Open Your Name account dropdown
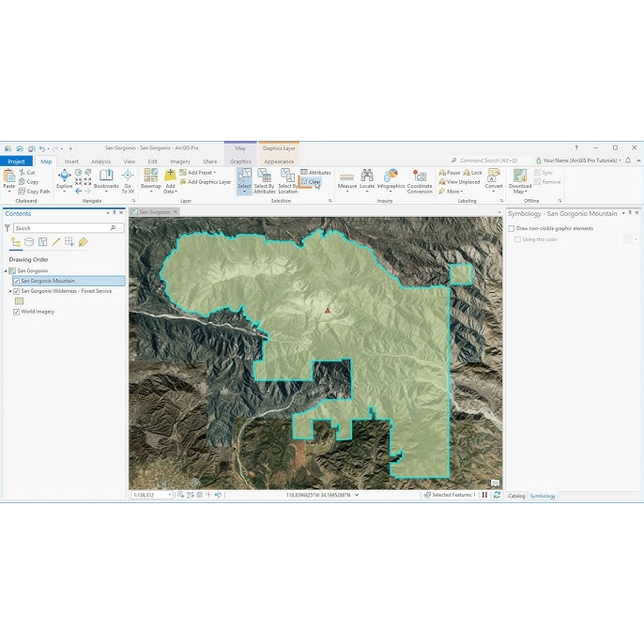This screenshot has width=644, height=644. (x=620, y=161)
